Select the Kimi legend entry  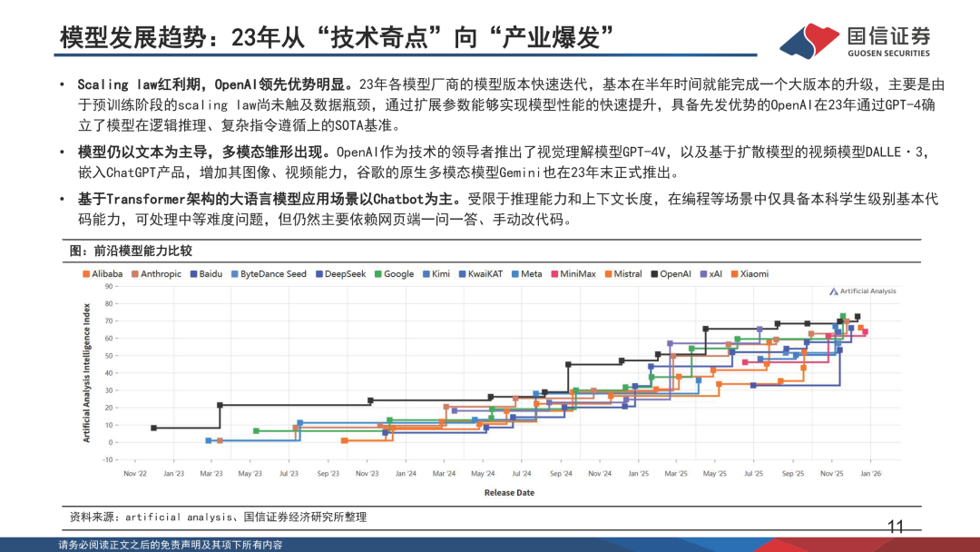point(436,274)
